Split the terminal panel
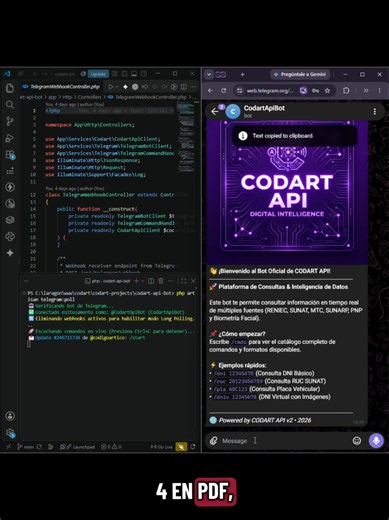This screenshot has height=520, width=389. (x=151, y=281)
